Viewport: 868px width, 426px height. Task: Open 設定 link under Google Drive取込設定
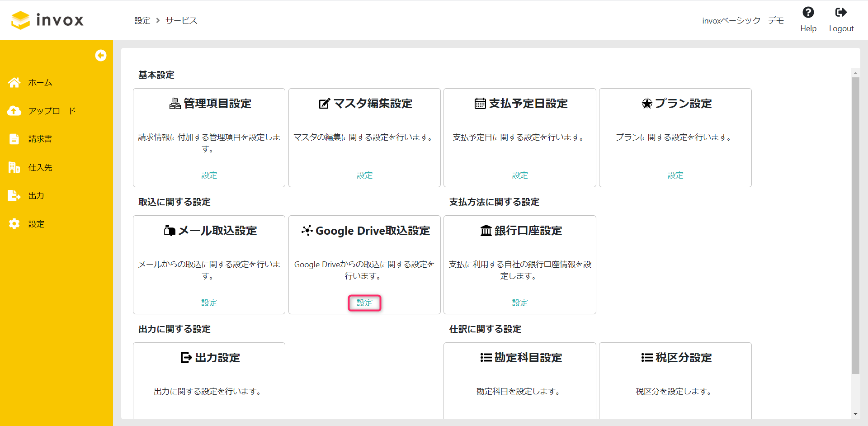coord(365,303)
